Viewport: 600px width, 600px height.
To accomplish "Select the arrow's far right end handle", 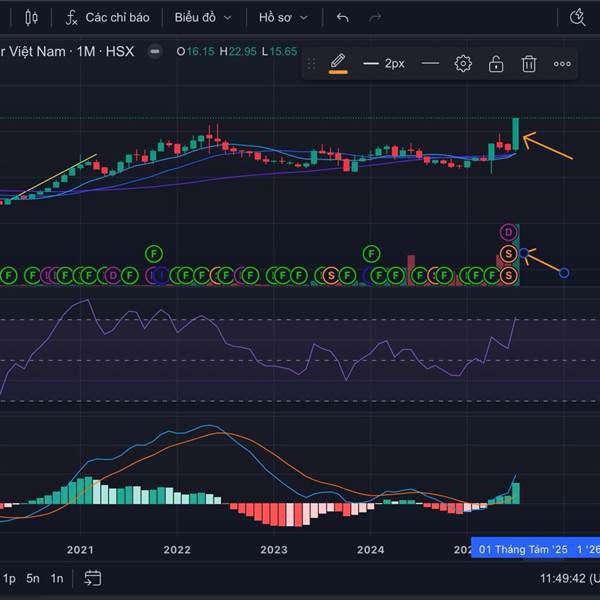I will (x=564, y=273).
